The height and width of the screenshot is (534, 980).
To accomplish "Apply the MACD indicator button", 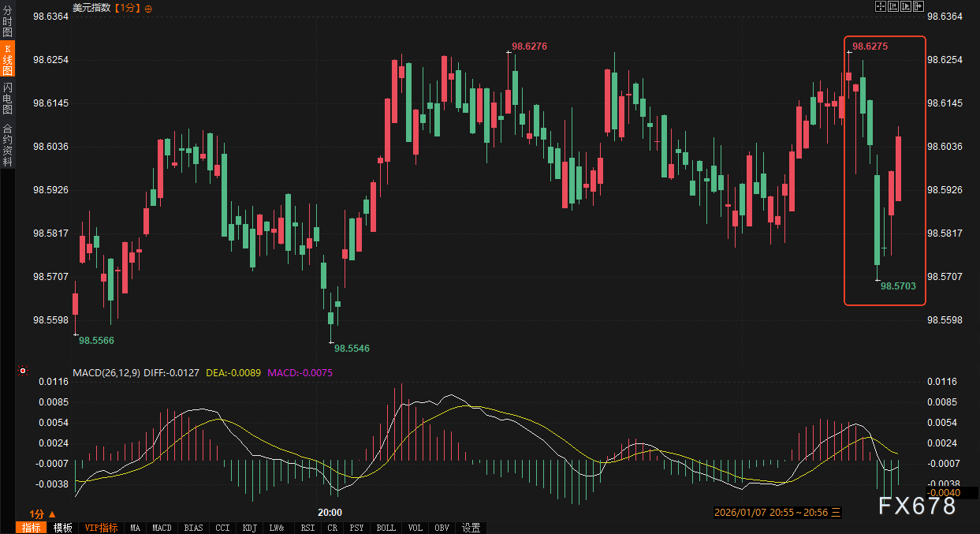I will (x=162, y=528).
